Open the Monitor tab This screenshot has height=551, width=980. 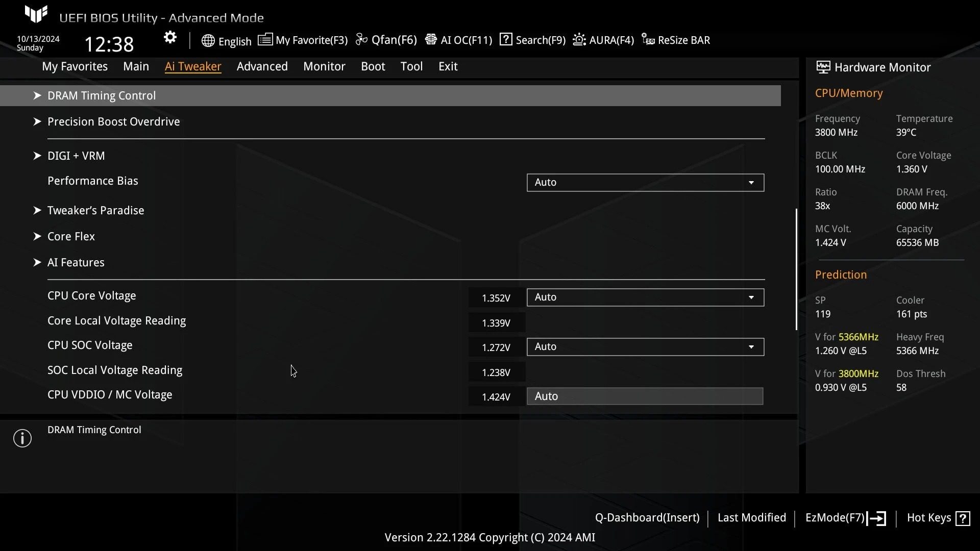(324, 66)
